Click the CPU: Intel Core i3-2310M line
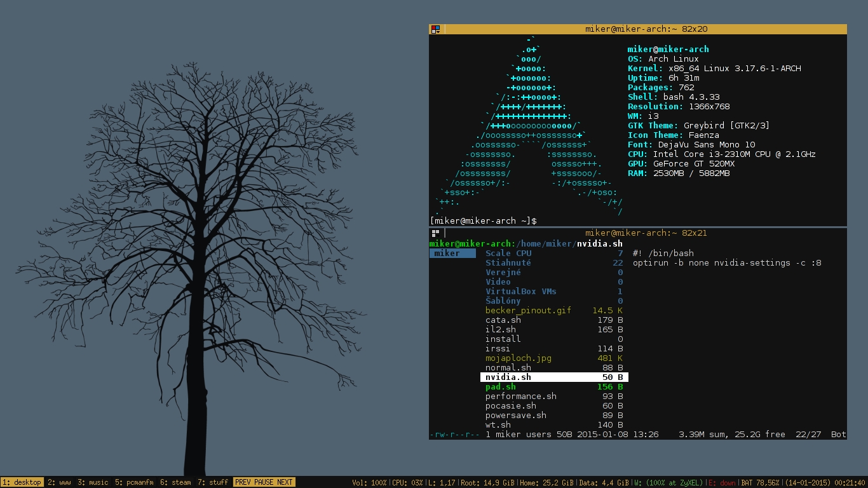 722,154
